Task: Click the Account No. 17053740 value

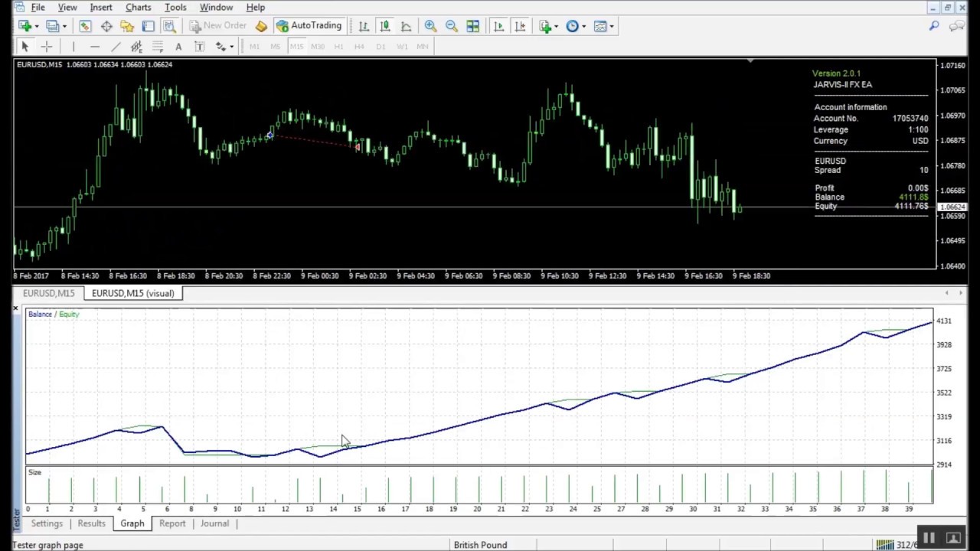Action: (x=910, y=119)
